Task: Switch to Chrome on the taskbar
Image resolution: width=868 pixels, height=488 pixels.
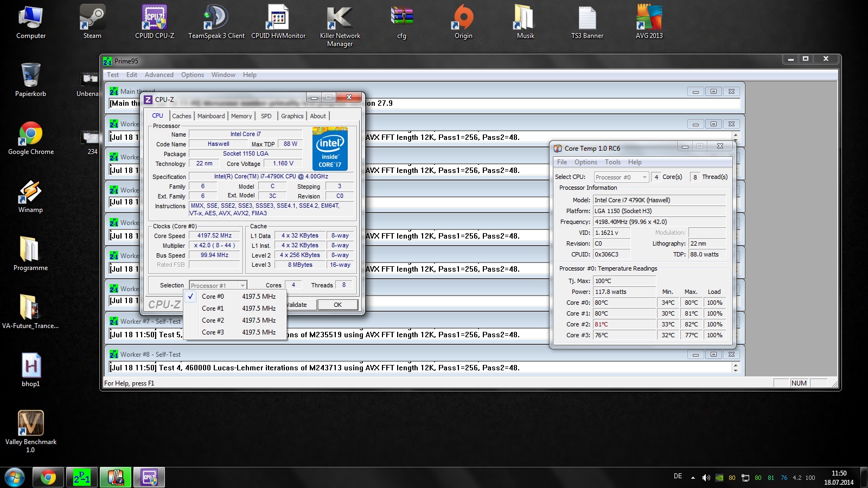Action: point(48,477)
